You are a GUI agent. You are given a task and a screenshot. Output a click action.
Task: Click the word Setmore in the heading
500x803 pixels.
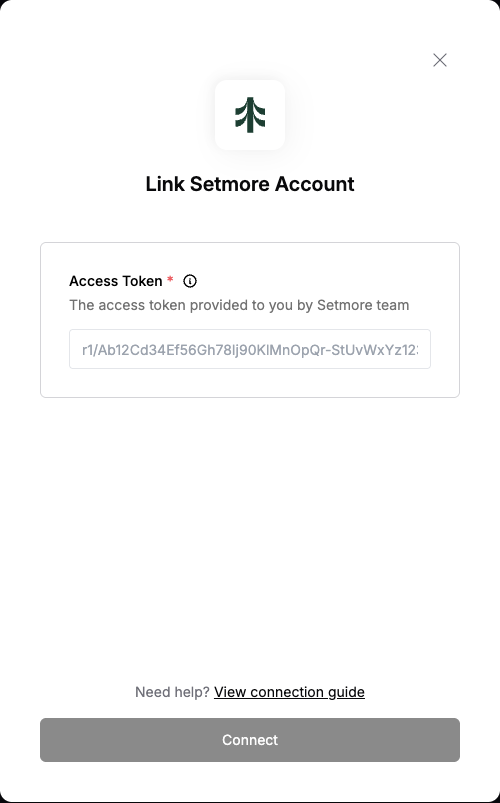coord(230,184)
